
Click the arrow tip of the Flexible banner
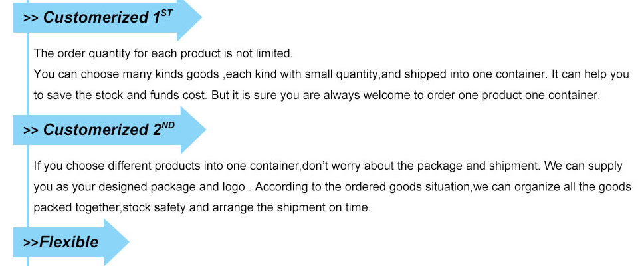117,242
